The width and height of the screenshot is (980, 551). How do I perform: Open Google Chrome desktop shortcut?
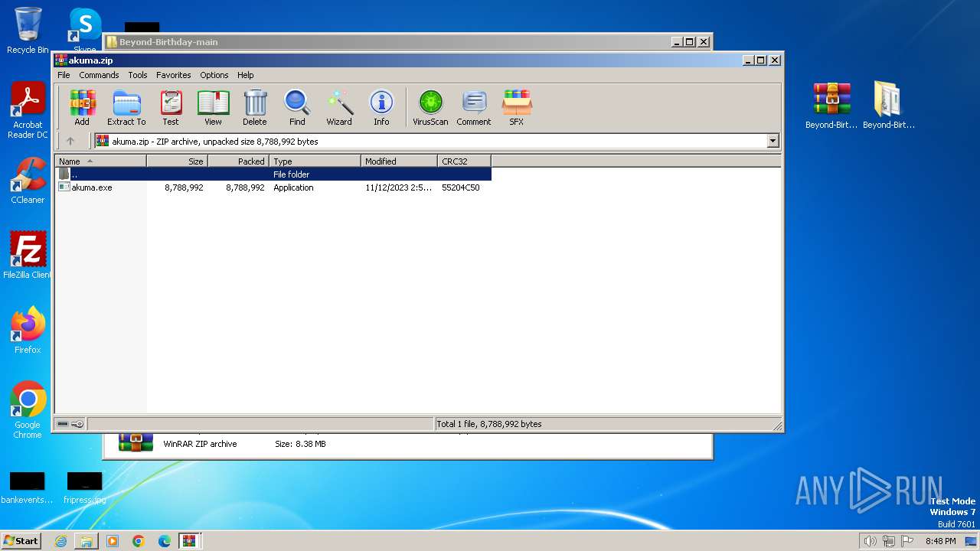[x=28, y=410]
